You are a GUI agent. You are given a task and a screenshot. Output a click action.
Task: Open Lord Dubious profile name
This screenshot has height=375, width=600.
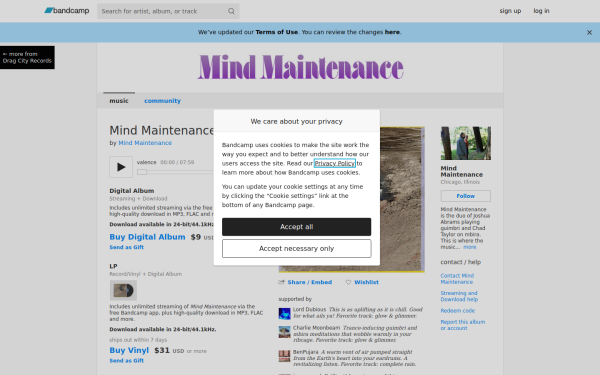pyautogui.click(x=309, y=309)
